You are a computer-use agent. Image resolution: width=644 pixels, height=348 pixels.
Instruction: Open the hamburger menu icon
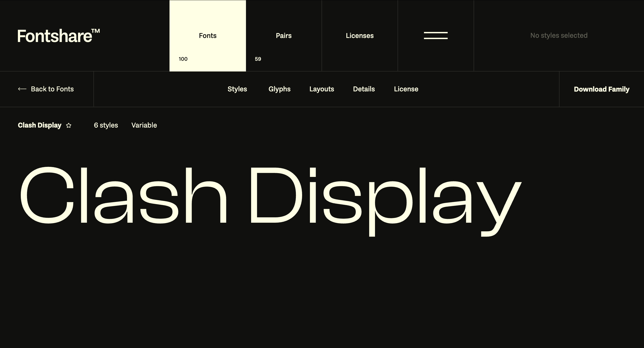(436, 36)
